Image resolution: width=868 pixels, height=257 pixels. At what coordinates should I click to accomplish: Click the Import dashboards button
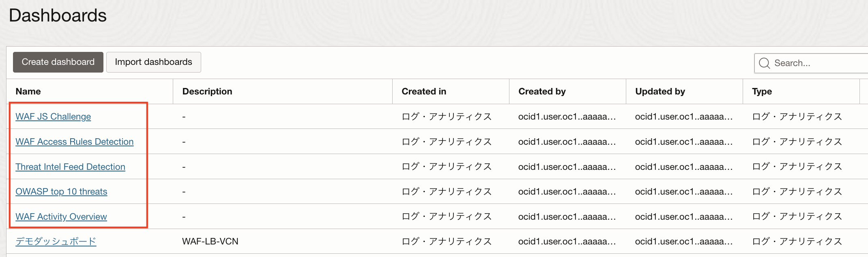(x=153, y=62)
